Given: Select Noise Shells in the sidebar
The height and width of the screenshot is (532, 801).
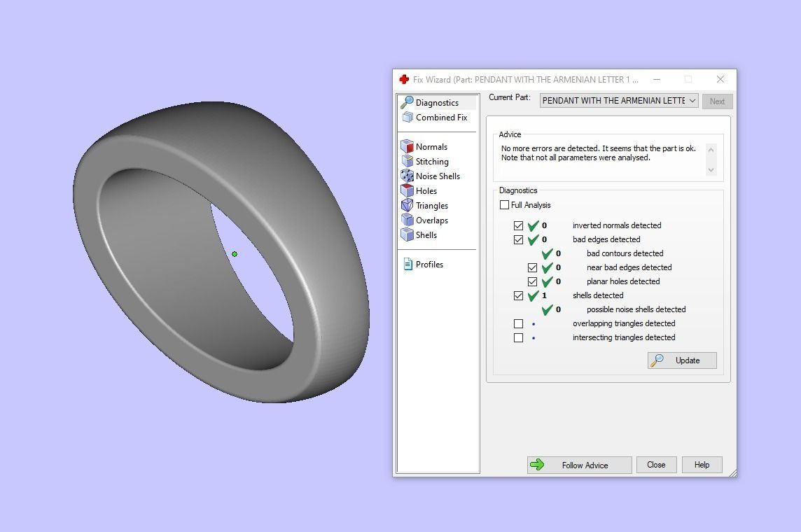Looking at the screenshot, I should click(438, 176).
